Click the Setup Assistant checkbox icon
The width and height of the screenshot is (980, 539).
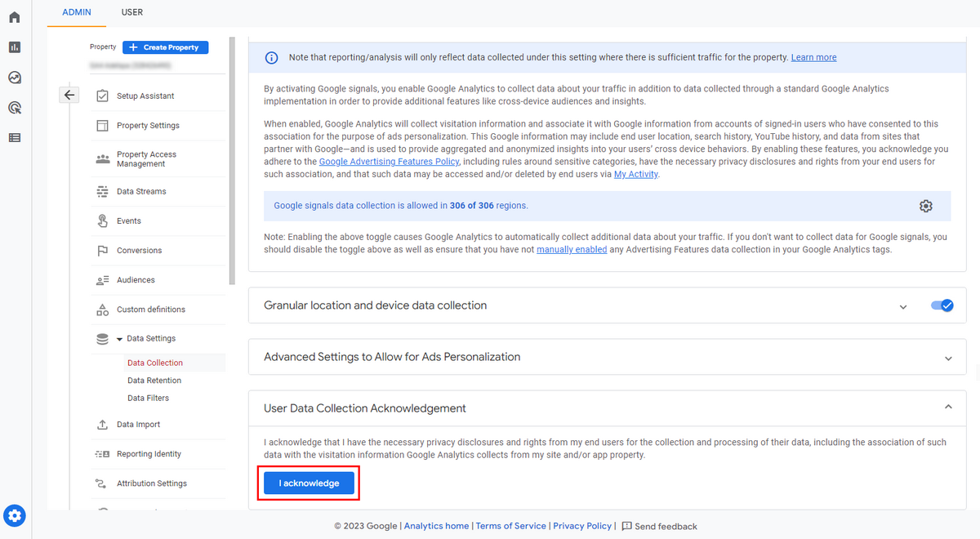tap(102, 96)
